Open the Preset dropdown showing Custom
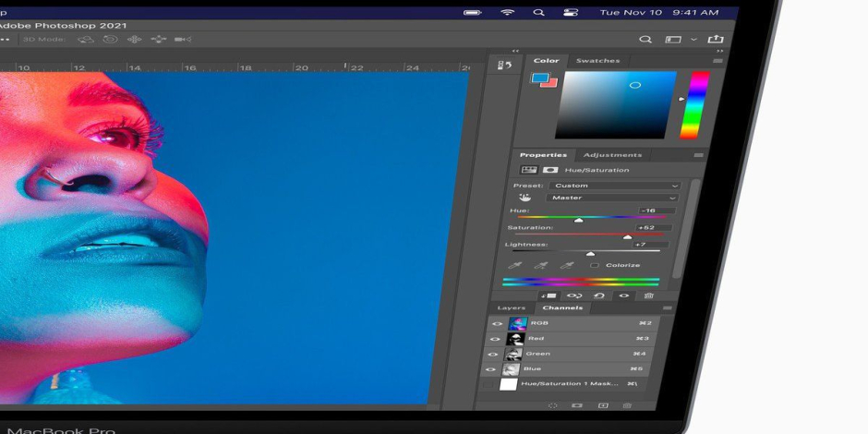This screenshot has height=434, width=868. pos(615,186)
